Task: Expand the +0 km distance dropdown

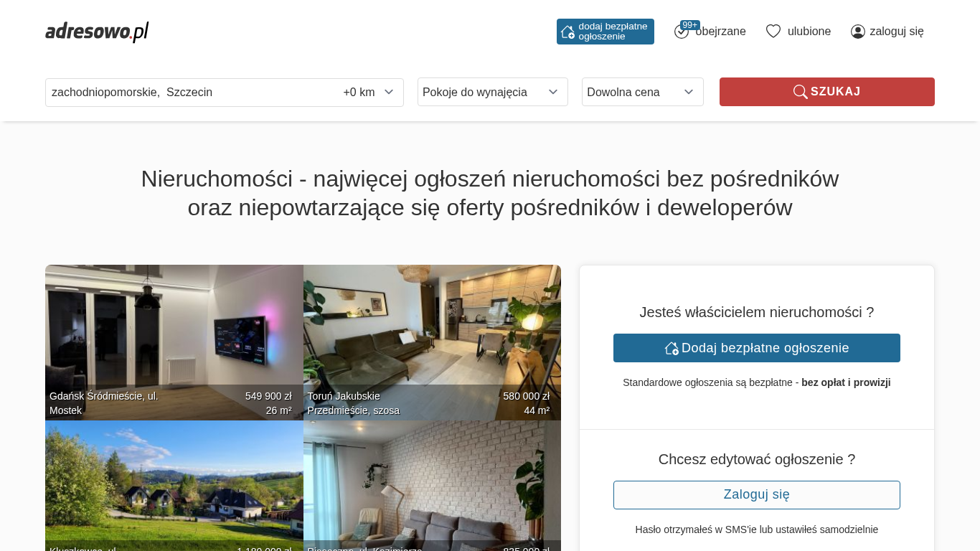Action: coord(369,93)
